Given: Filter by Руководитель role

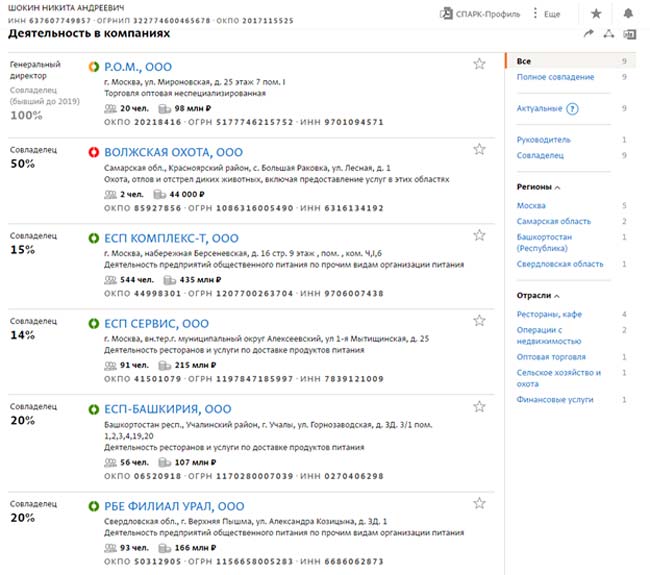Looking at the screenshot, I should (x=543, y=140).
